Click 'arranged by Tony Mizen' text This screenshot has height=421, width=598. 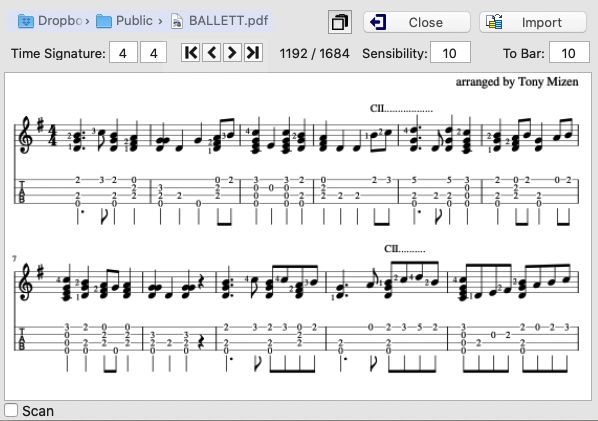tap(517, 82)
